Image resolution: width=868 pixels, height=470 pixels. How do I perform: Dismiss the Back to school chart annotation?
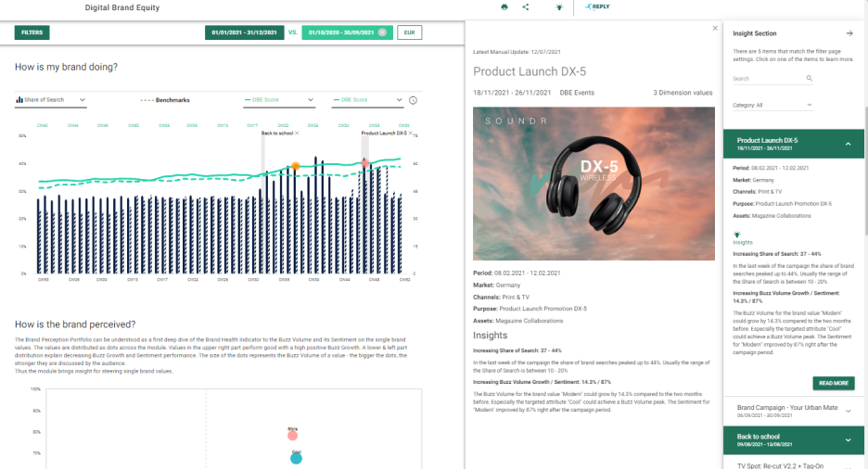pos(298,133)
